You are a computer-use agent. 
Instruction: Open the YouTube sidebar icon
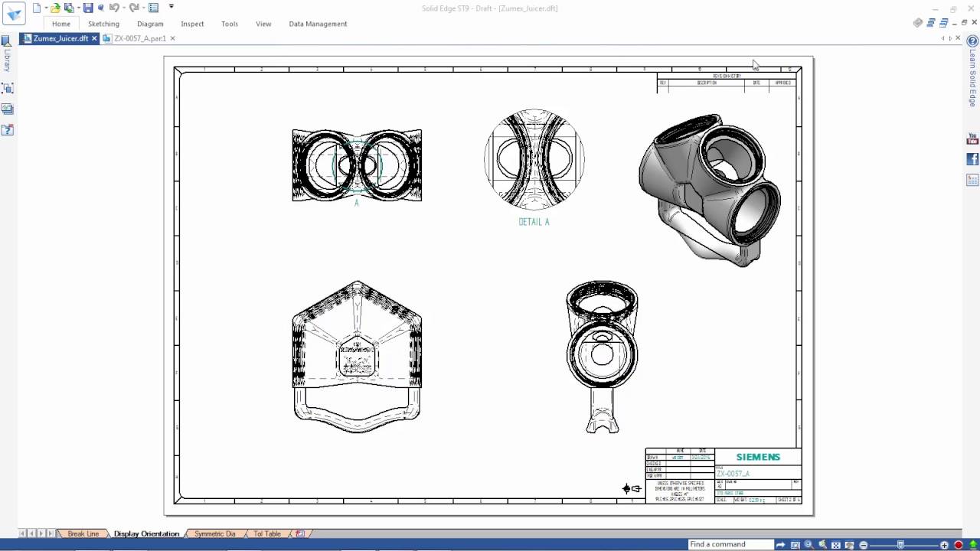point(972,139)
